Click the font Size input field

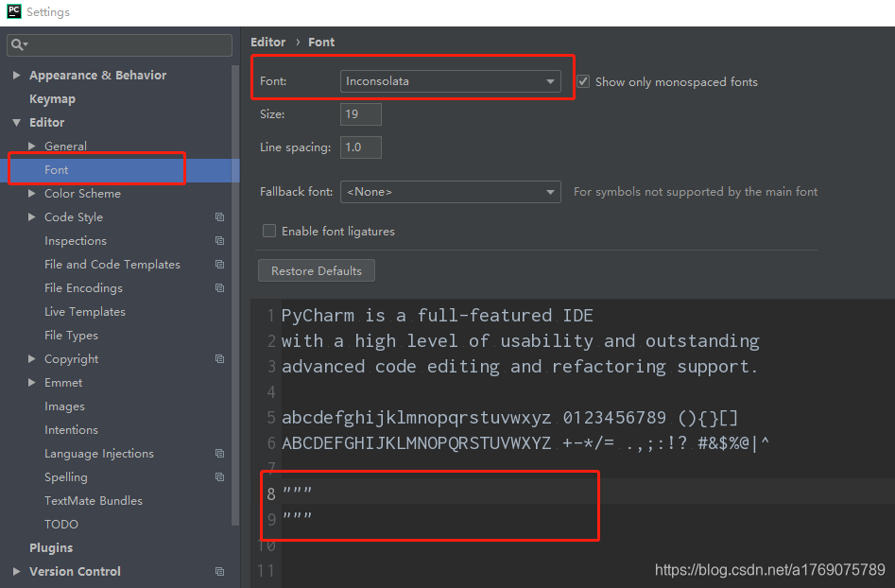point(360,113)
